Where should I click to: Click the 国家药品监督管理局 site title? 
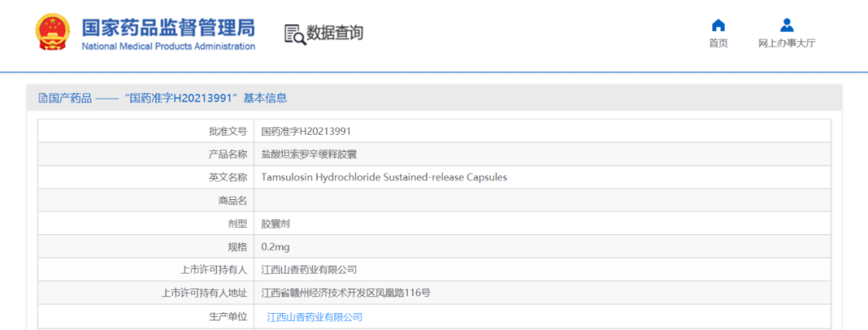pyautogui.click(x=168, y=26)
